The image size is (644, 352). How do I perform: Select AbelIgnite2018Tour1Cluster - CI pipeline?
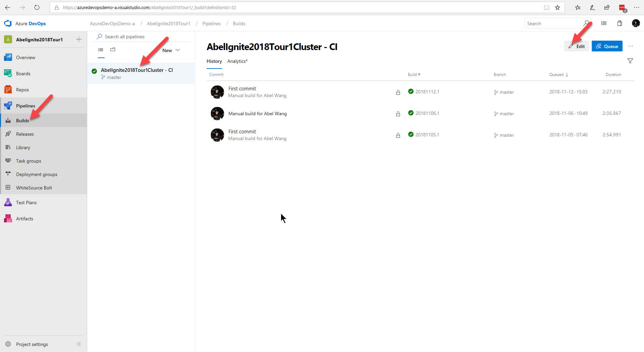[x=141, y=73]
